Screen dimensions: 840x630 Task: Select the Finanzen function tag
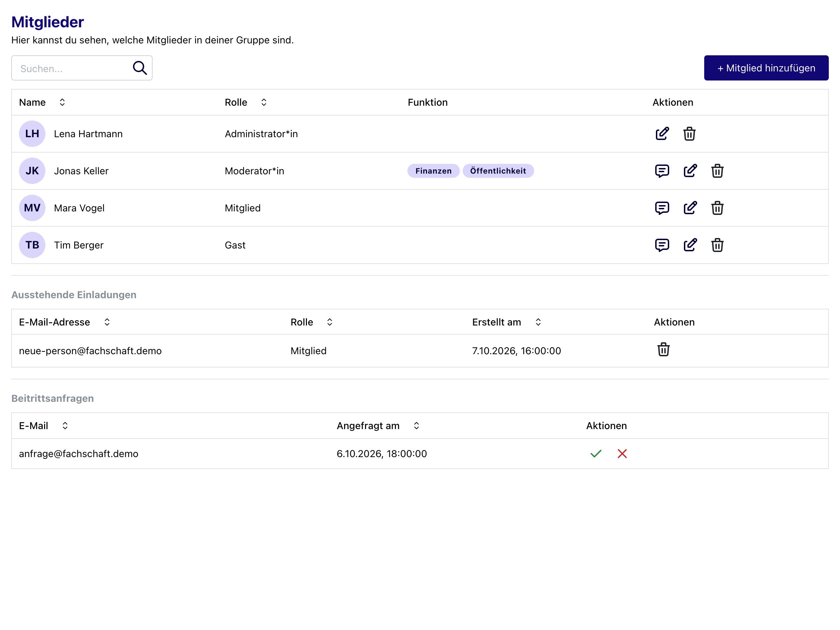(433, 171)
